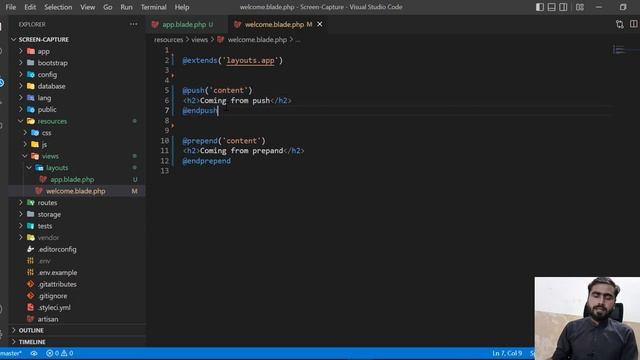Screen dimensions: 640x360
Task: Open the .gitignore file
Action: (x=52, y=296)
